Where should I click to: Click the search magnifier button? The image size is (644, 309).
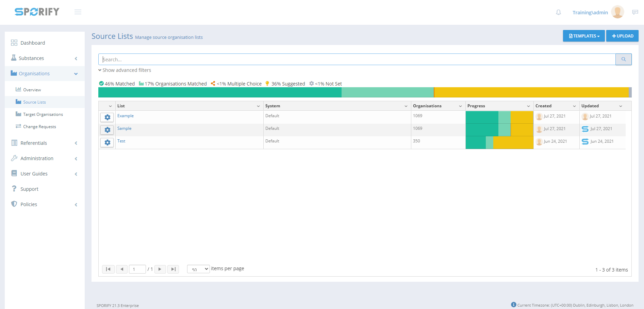[x=623, y=59]
